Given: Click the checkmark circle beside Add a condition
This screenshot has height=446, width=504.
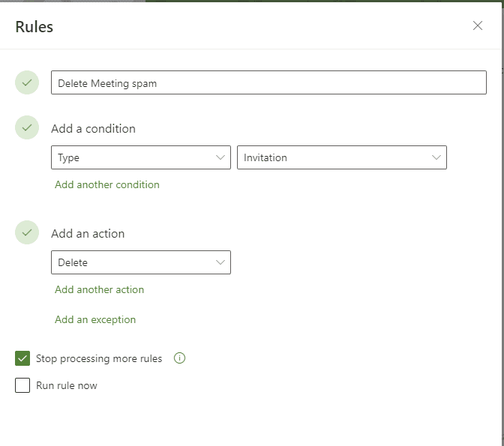Looking at the screenshot, I should pos(27,127).
